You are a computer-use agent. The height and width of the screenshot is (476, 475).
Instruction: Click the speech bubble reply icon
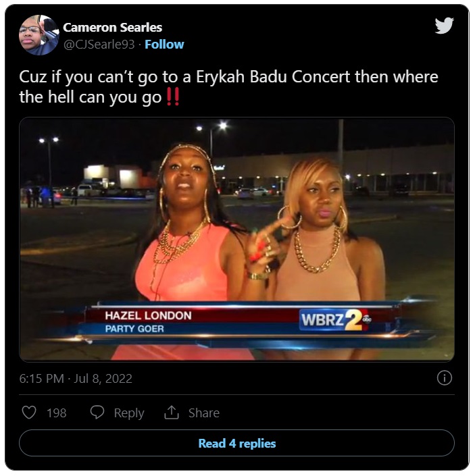97,413
